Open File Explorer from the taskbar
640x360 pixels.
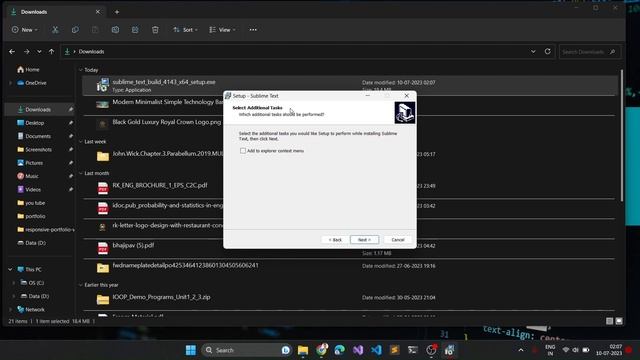point(303,350)
